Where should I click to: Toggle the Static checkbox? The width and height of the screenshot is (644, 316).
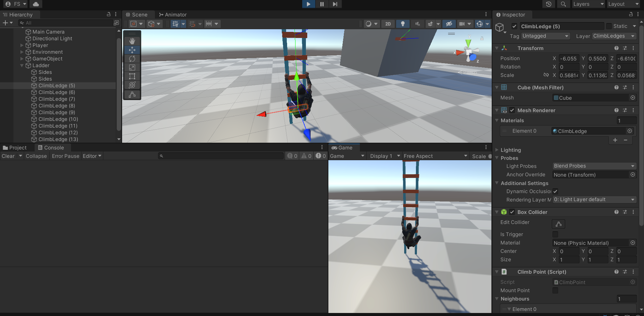609,26
